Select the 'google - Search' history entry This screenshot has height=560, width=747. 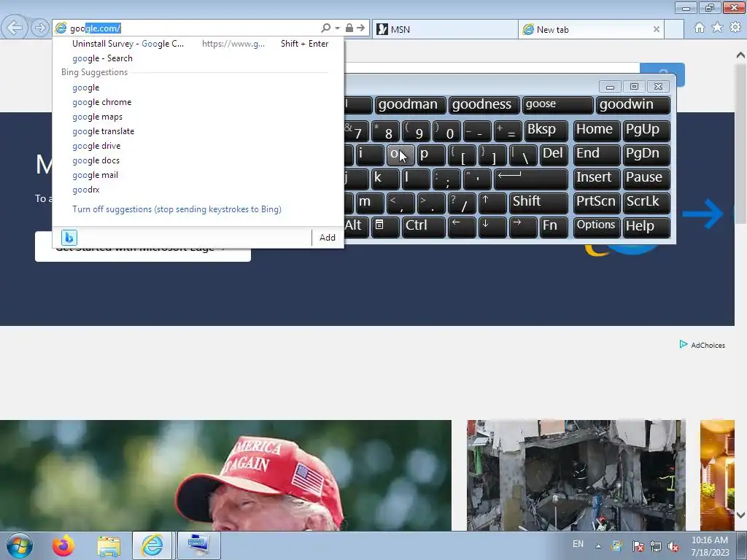coord(198,58)
